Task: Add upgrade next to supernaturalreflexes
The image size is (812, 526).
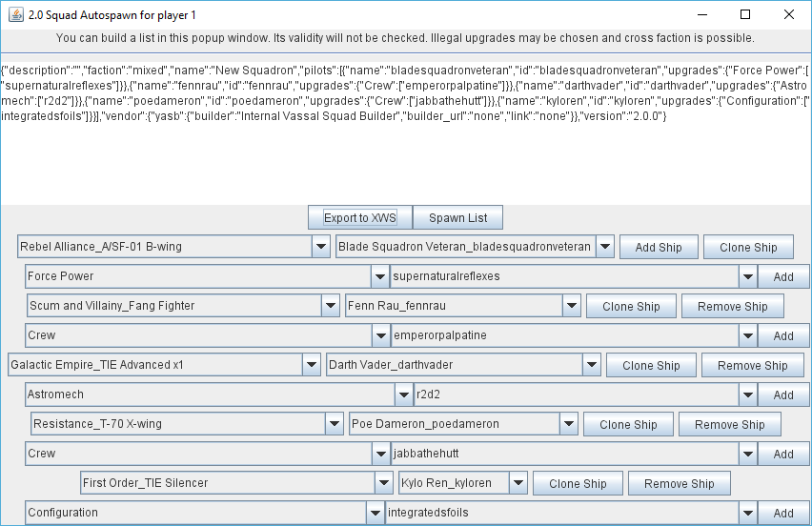Action: [x=783, y=276]
